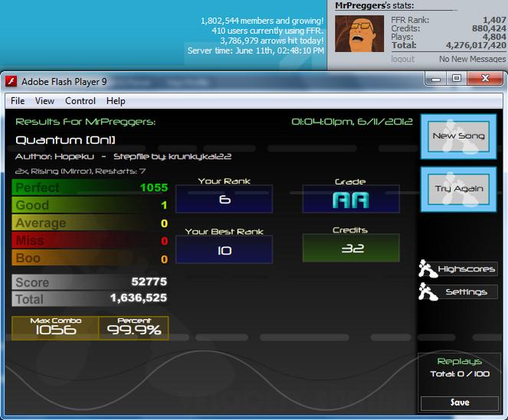Click the Adobe Flash Player logo icon
Viewport: 508px width, 420px height.
click(x=11, y=82)
